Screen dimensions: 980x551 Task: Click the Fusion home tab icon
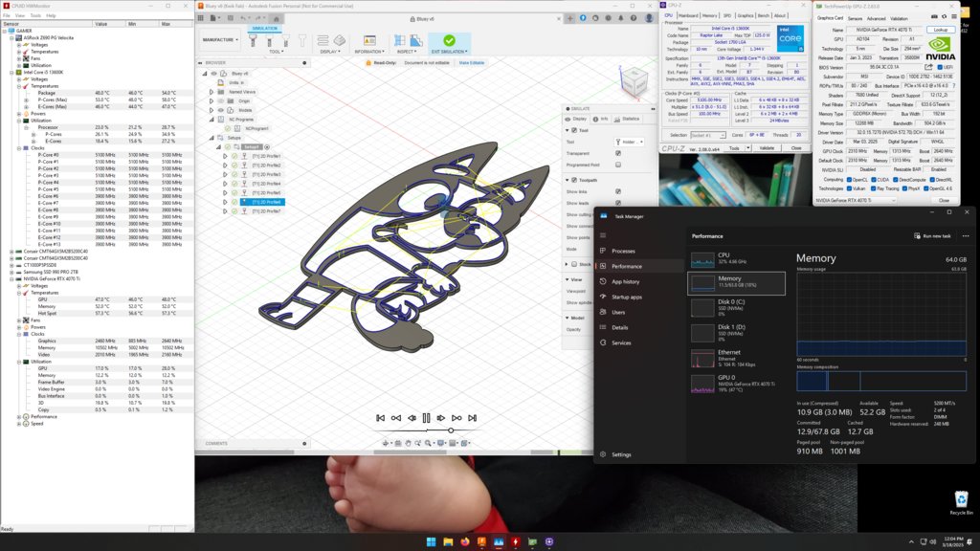[x=277, y=19]
